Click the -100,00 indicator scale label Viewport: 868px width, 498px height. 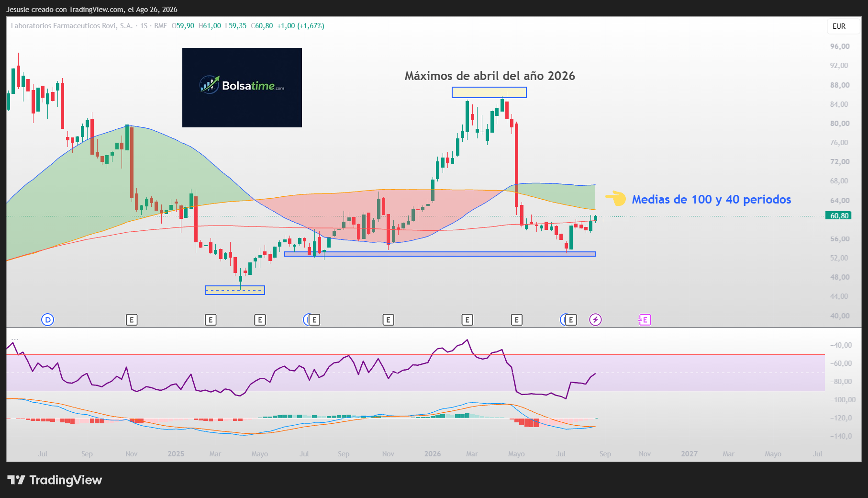tap(842, 400)
